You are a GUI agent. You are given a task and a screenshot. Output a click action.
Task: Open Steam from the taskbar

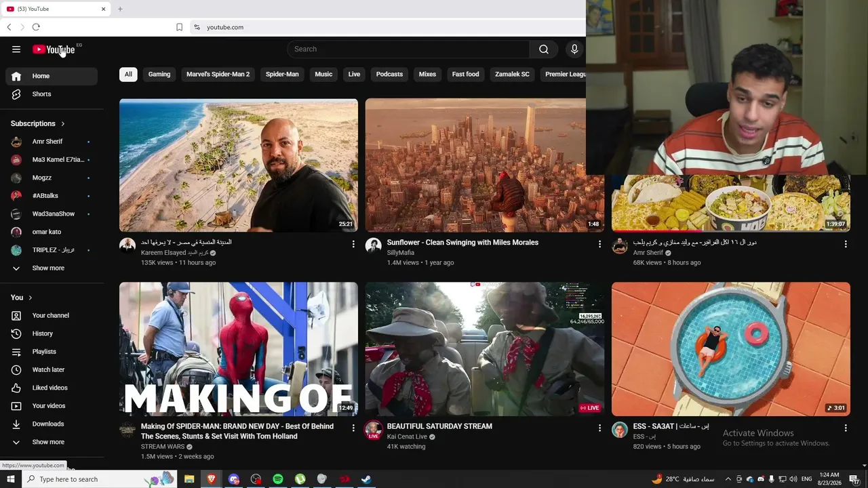(366, 479)
